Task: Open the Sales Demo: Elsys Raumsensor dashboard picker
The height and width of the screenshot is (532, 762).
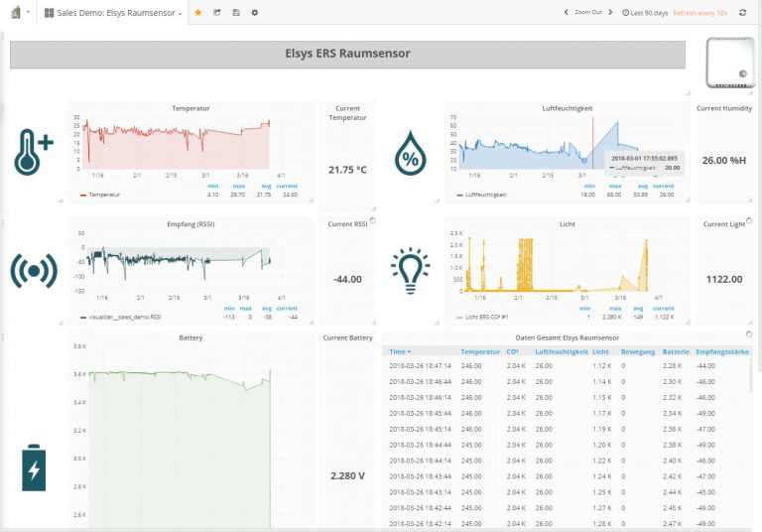Action: click(113, 13)
